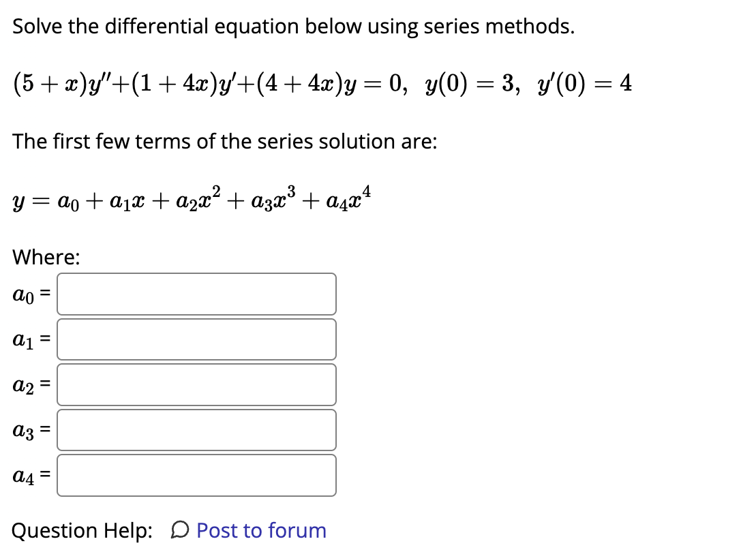Click inside the a3 input field
This screenshot has width=756, height=552.
pos(197,430)
